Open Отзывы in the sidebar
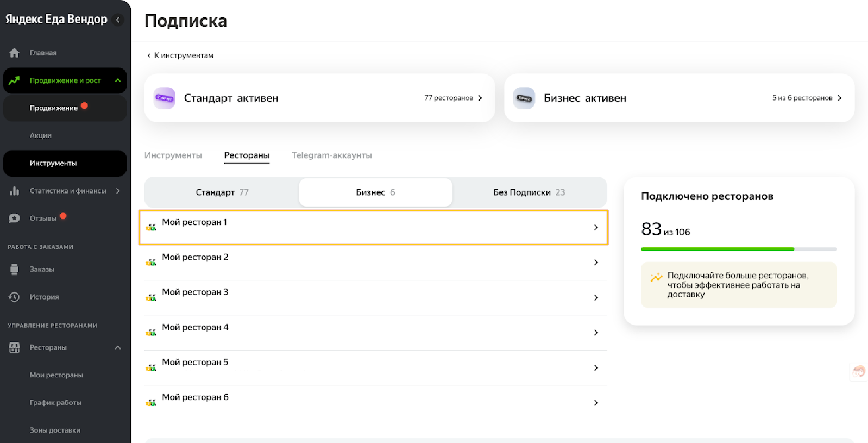Screen dimensions: 868x443 tap(43, 219)
